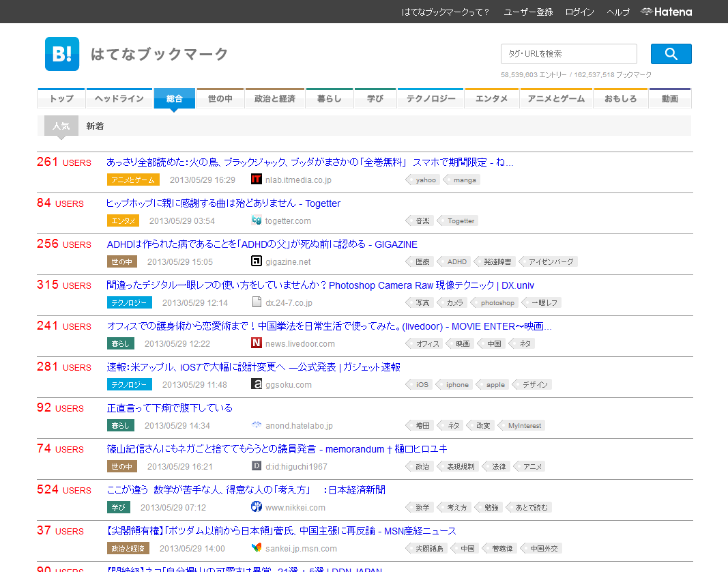Open the 動画 tab
The height and width of the screenshot is (572, 728).
point(670,98)
